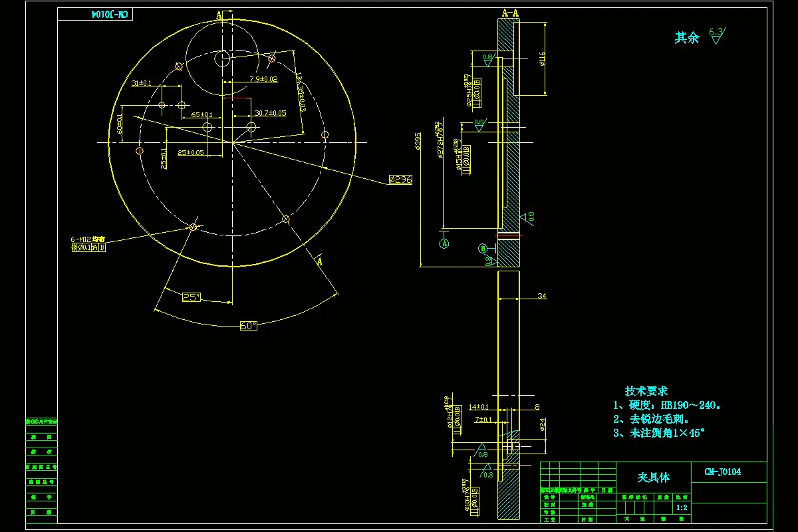Click the 25±0.05 horizontal dimension
Screen dimensions: 798x532
191,152
